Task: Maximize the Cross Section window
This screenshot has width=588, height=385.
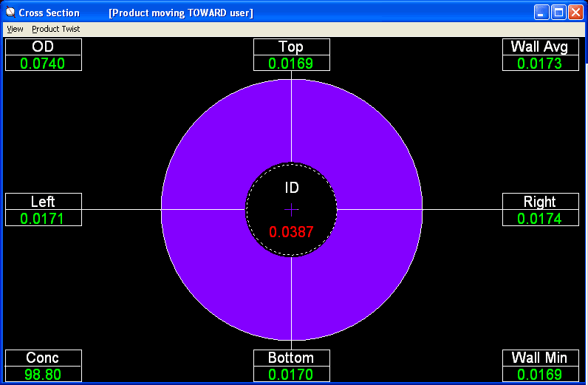Action: coord(558,13)
